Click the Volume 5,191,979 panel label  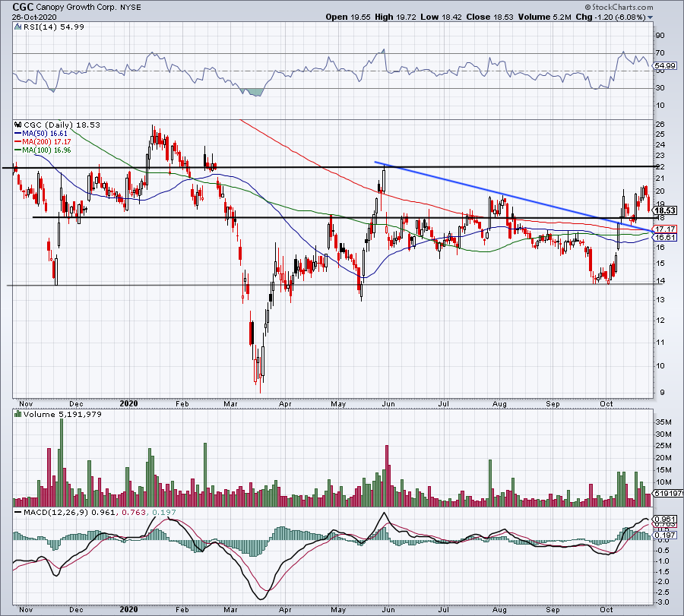(62, 414)
